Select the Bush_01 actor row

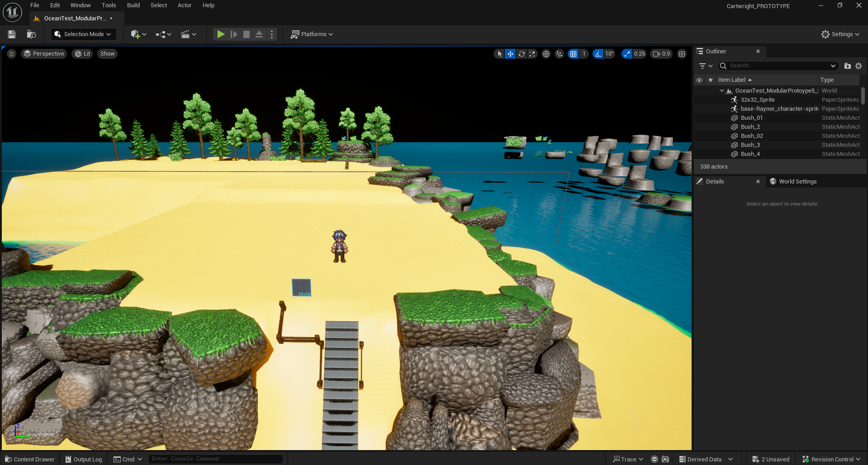coord(777,118)
